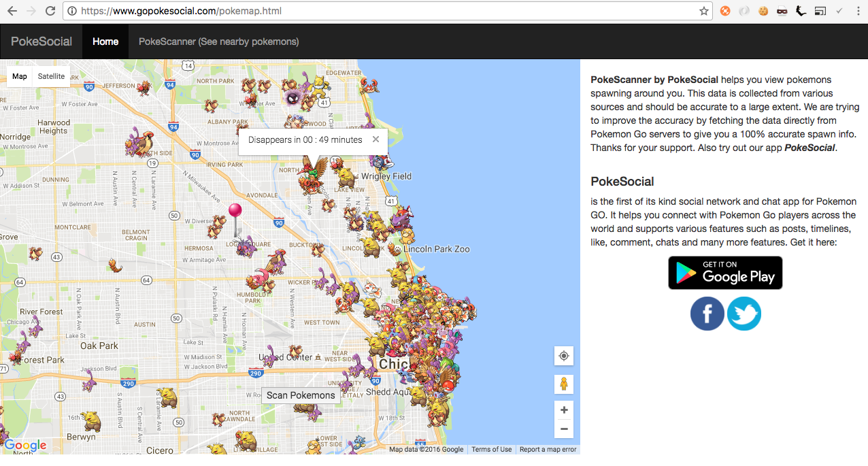Click the zoom-out minus control on the map
Viewport: 868px width, 466px height.
pos(563,429)
